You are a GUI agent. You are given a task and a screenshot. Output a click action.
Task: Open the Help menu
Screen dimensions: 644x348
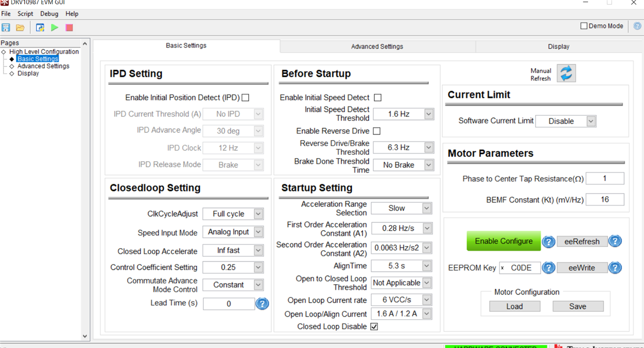pyautogui.click(x=72, y=14)
